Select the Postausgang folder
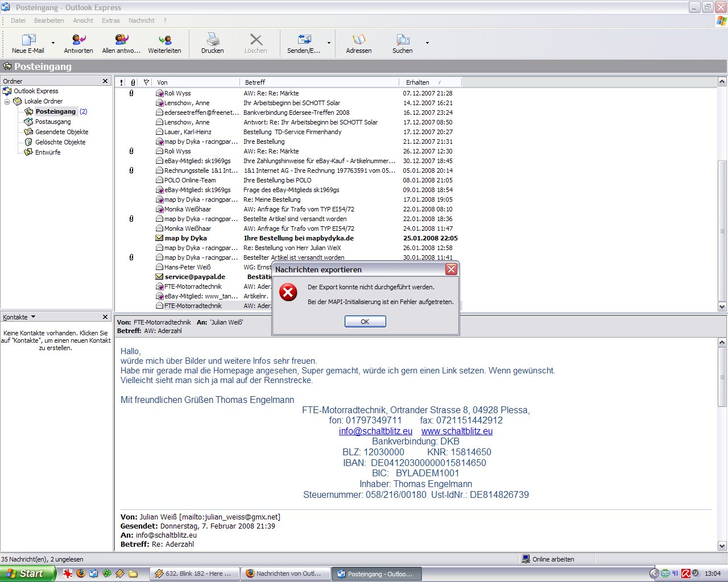This screenshot has height=582, width=728. pyautogui.click(x=53, y=122)
